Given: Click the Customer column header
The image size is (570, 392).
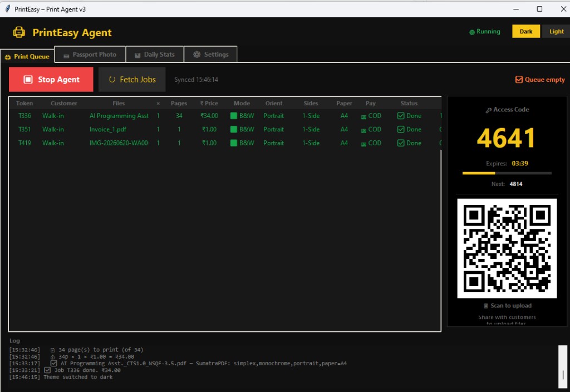Looking at the screenshot, I should [x=63, y=103].
